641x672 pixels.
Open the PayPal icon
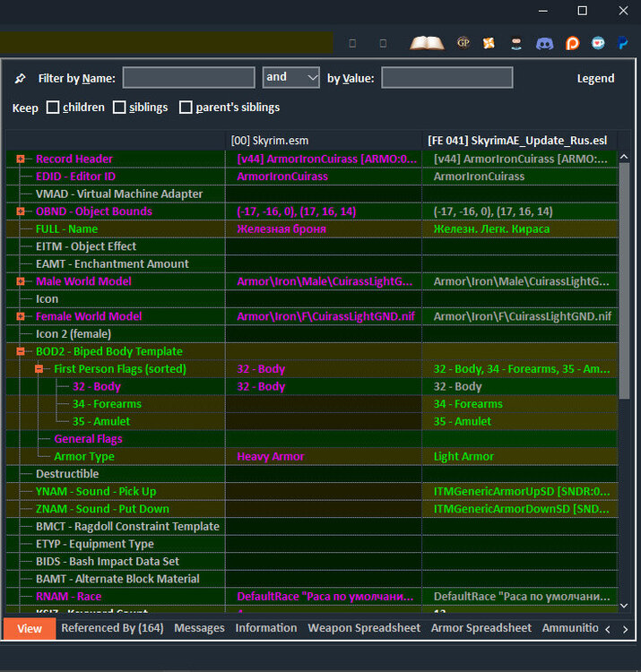pos(622,43)
